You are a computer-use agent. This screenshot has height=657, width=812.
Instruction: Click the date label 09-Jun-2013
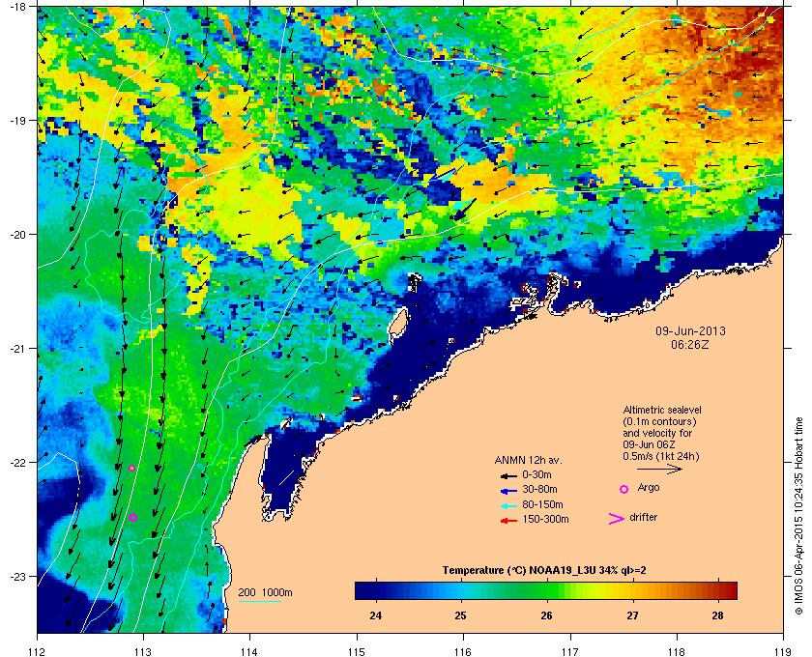point(690,330)
